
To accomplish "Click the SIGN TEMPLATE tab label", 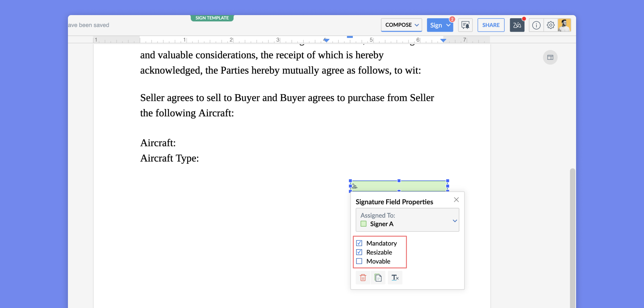I will 212,18.
